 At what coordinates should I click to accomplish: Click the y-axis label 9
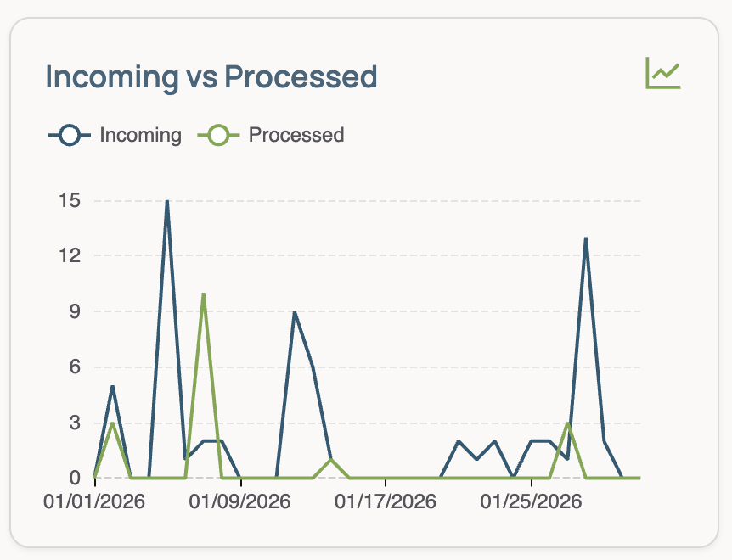[76, 311]
